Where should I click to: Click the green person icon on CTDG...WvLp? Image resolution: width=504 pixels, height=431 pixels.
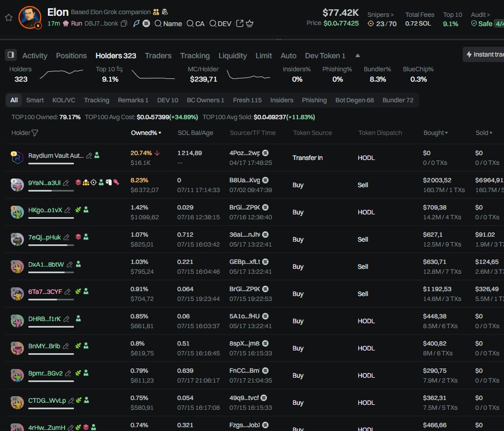click(x=86, y=400)
